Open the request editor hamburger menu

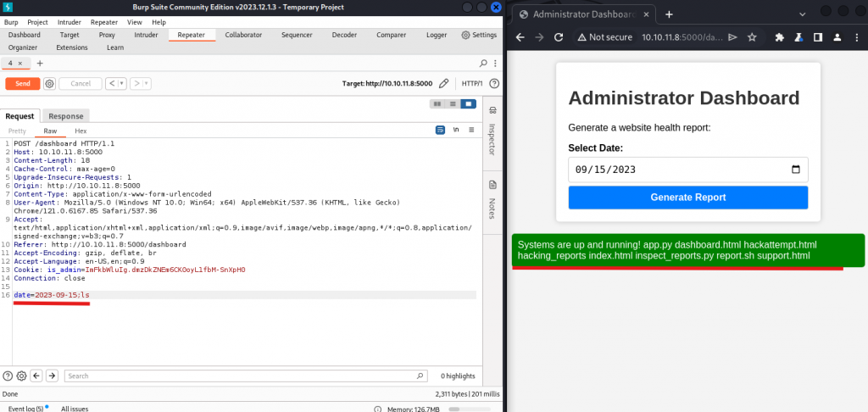point(471,131)
